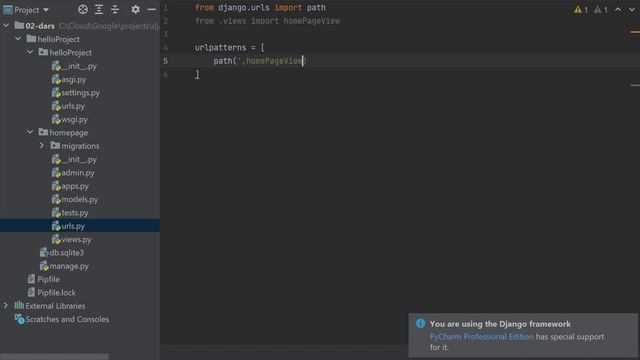Select asgi.py in the project tree

[69, 79]
